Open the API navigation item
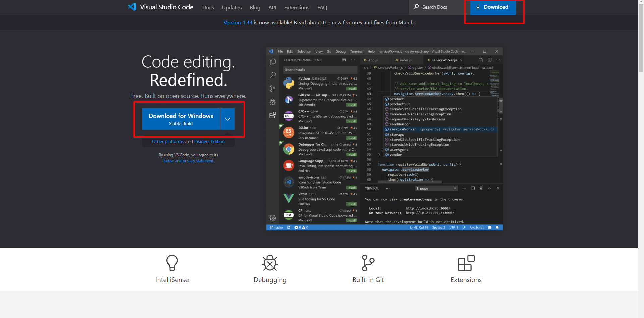644x318 pixels. [x=272, y=7]
